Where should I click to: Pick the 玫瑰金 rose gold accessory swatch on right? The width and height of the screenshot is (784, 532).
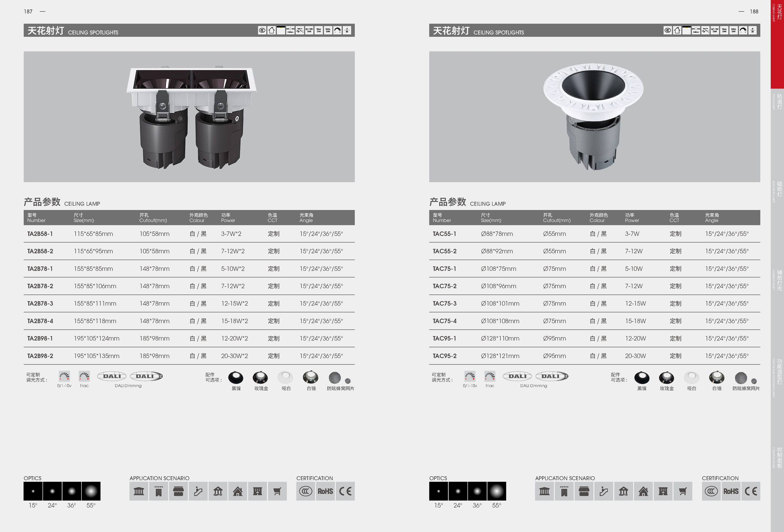click(x=667, y=377)
